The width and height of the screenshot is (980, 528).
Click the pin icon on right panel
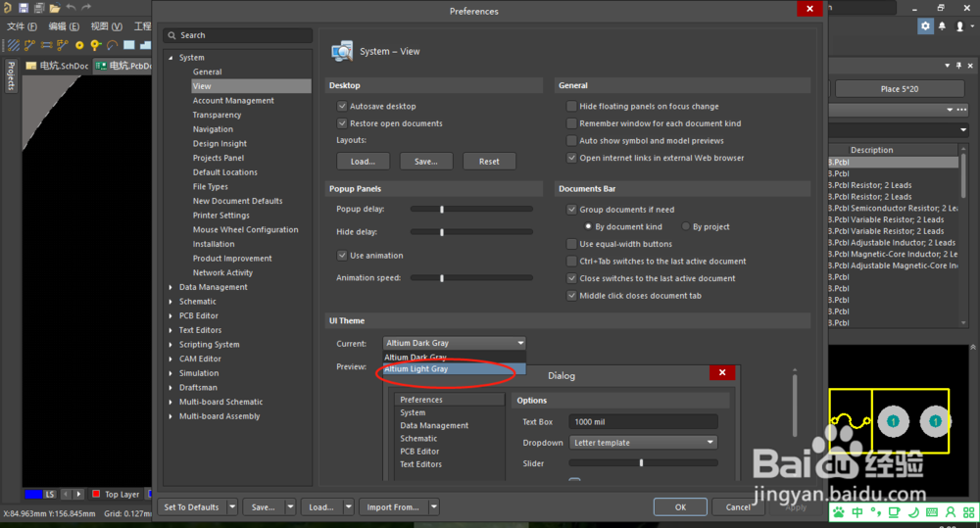coord(958,66)
